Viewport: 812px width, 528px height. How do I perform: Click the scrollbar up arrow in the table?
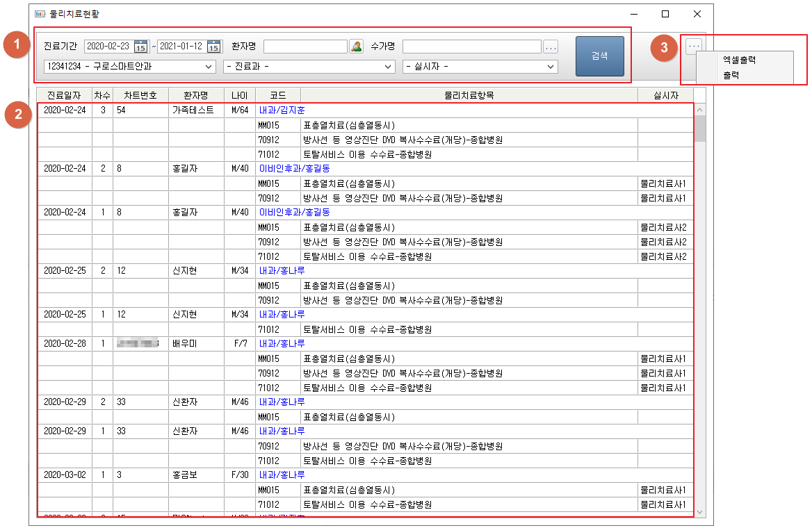tap(699, 109)
